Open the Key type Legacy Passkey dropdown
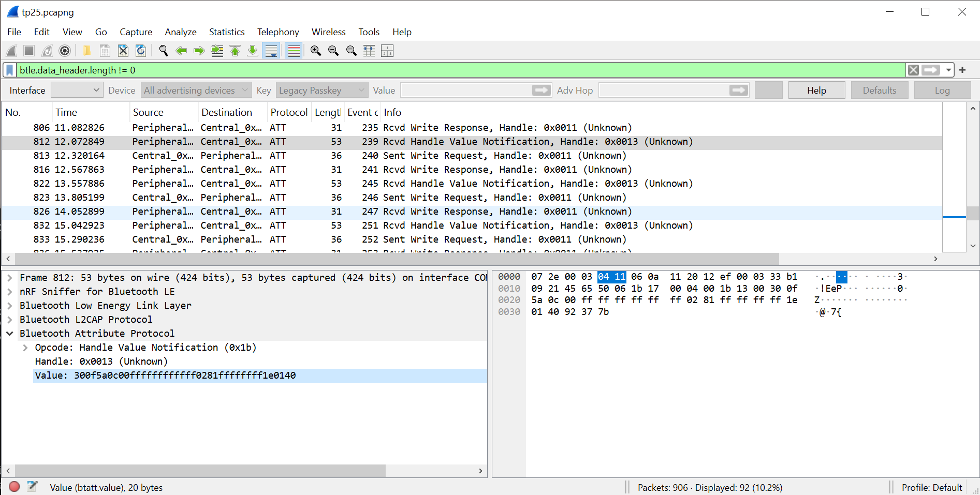This screenshot has height=495, width=980. [321, 91]
